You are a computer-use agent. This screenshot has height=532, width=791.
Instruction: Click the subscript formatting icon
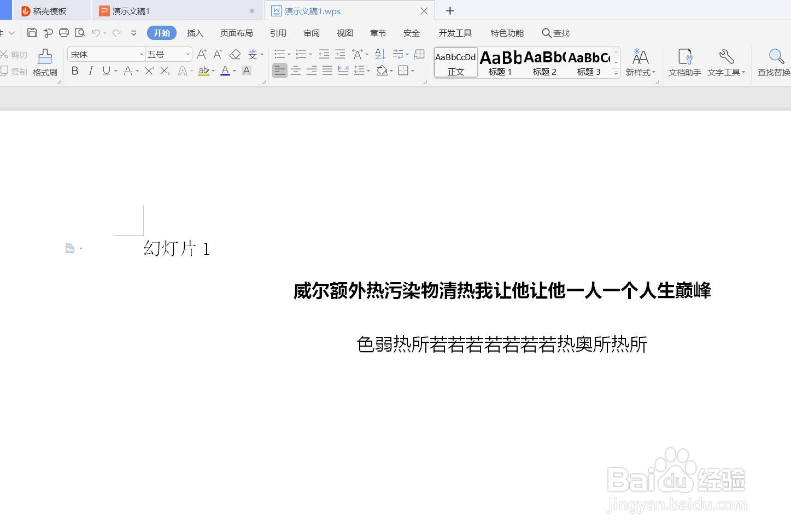165,71
